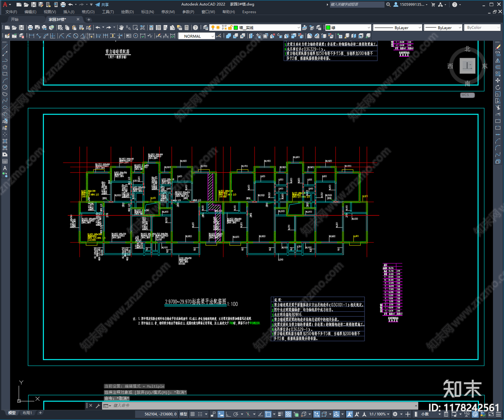504x420 pixels.
Task: Select the Rotate tool in right toolbar
Action: point(498,87)
